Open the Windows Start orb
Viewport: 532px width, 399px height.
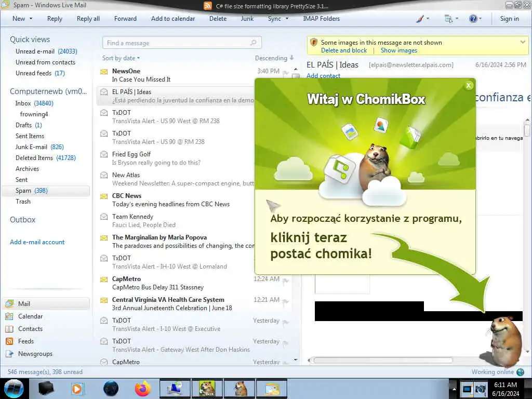(14, 389)
